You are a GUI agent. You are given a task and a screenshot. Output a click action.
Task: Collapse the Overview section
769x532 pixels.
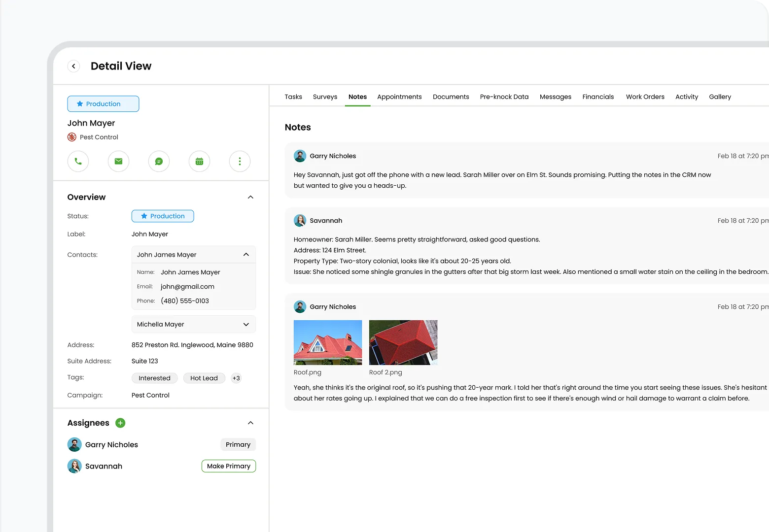tap(250, 197)
